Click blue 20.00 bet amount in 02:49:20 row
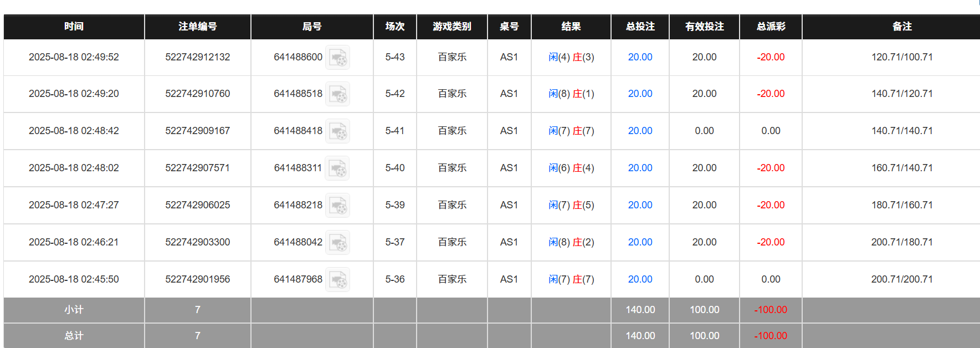Viewport: 980px width, 348px height. [x=640, y=94]
